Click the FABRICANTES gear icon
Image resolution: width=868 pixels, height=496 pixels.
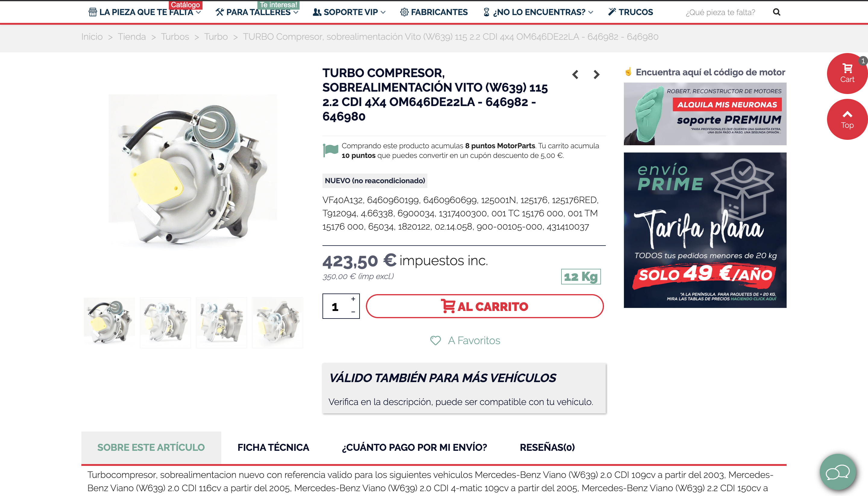point(404,12)
